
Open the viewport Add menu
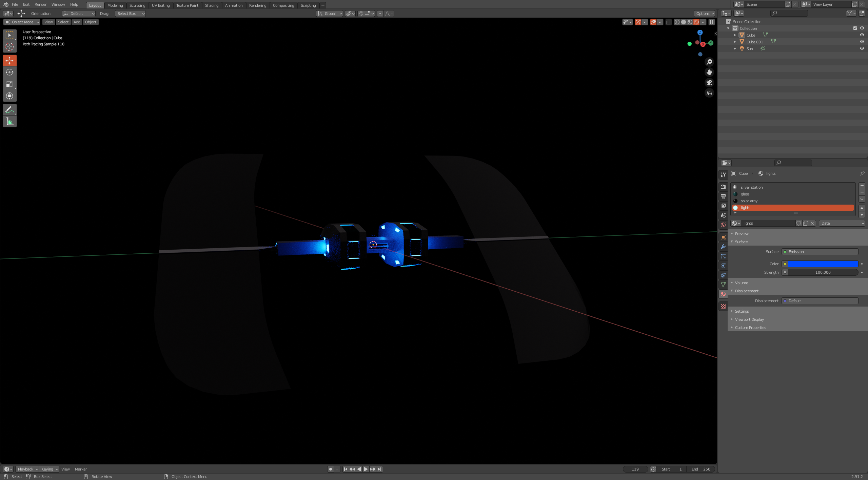click(77, 22)
